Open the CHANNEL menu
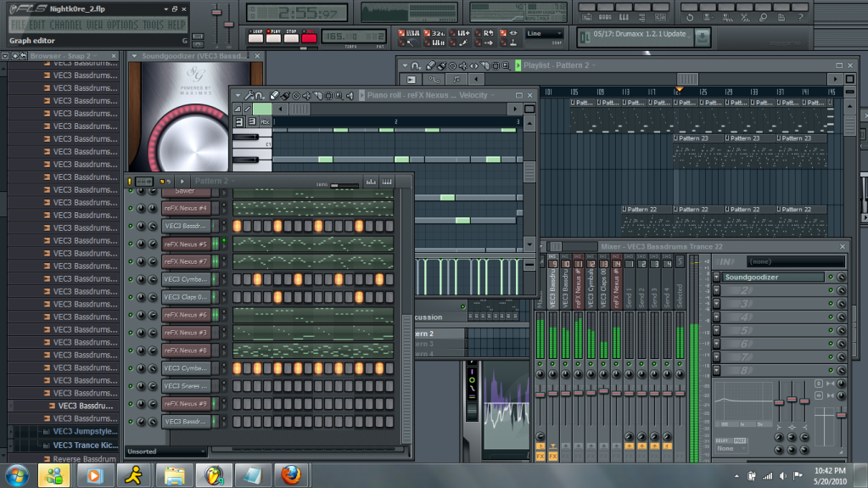This screenshot has width=868, height=488. (64, 25)
